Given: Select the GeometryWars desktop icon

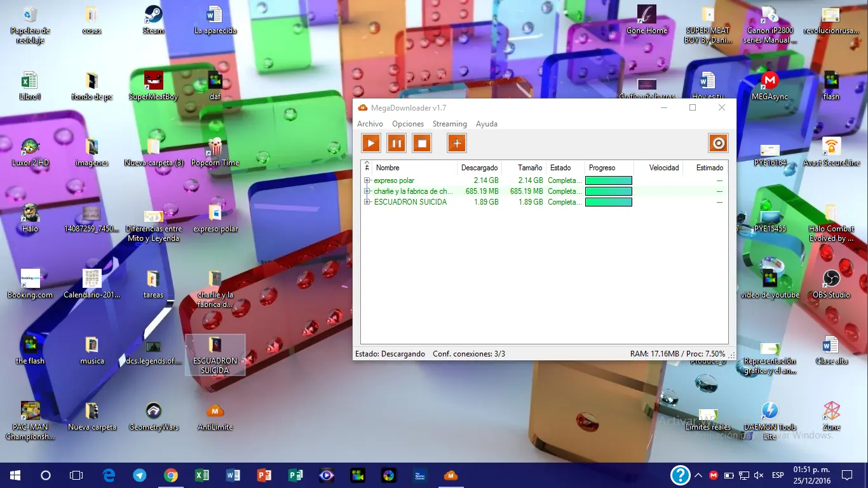Looking at the screenshot, I should pyautogui.click(x=153, y=416).
